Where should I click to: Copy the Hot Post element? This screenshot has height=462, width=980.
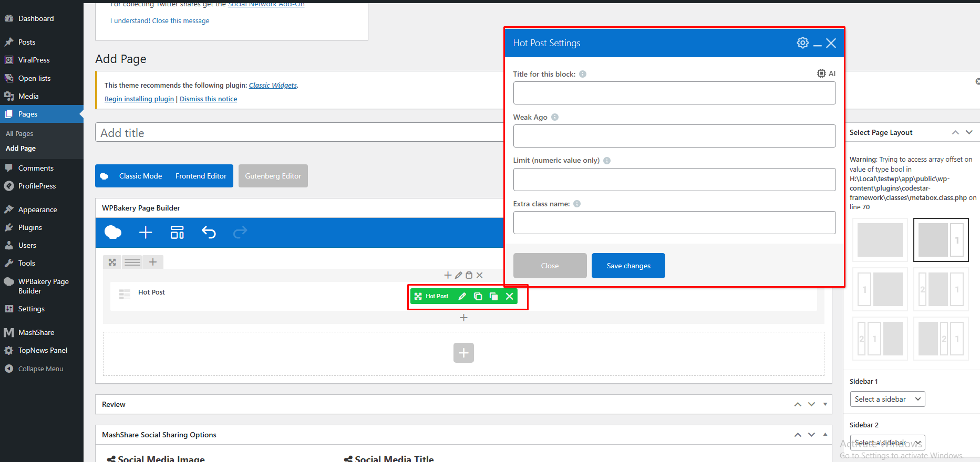478,296
